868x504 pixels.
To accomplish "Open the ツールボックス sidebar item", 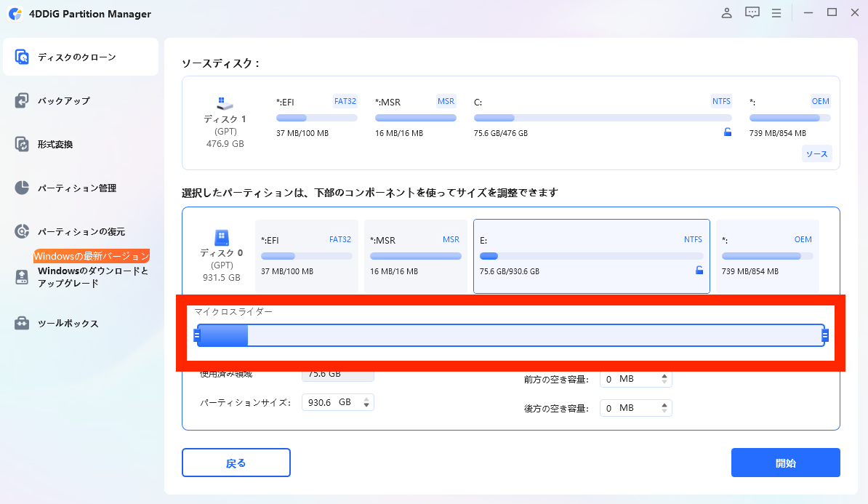I will 80,323.
